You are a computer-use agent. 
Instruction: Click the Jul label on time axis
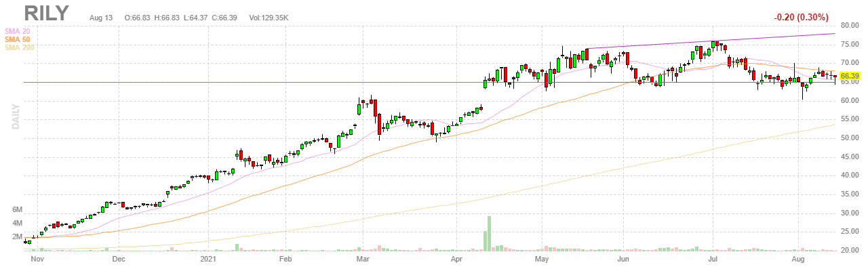point(713,259)
